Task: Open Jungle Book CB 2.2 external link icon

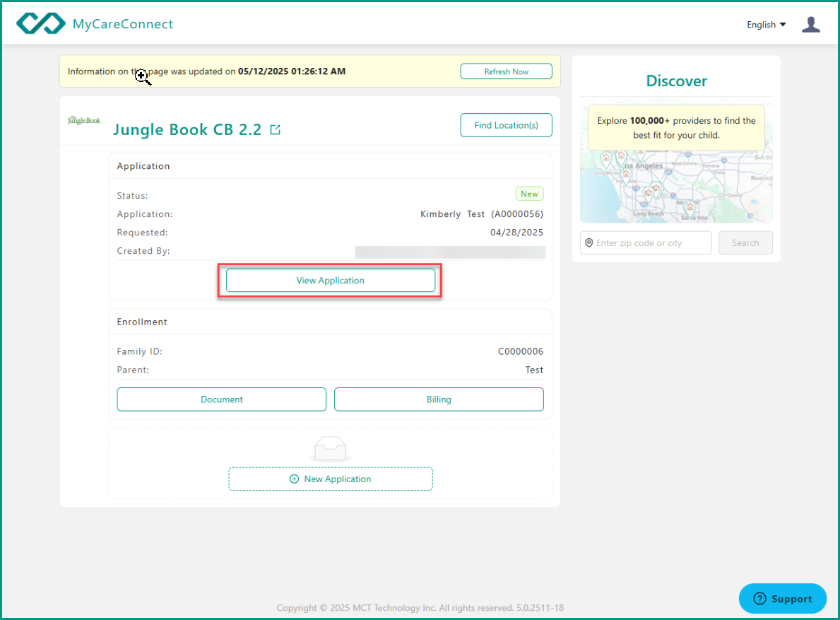Action: coord(275,129)
